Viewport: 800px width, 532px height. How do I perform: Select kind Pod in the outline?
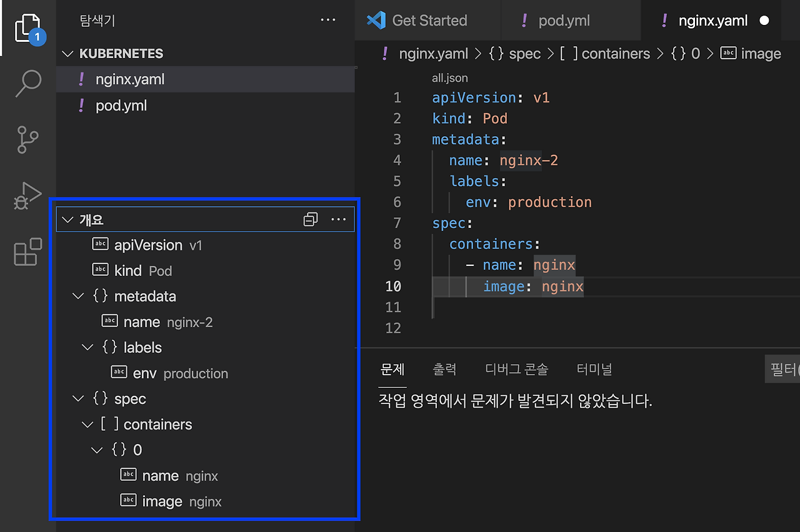[205, 270]
